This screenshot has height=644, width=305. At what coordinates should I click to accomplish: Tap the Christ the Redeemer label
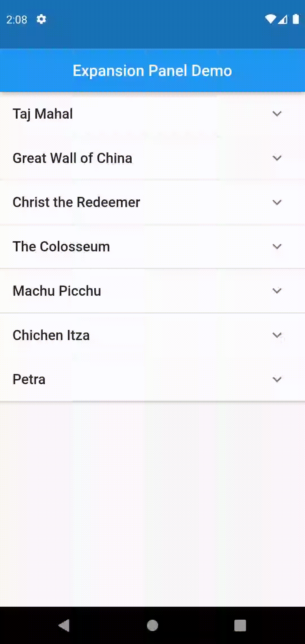[x=77, y=202]
